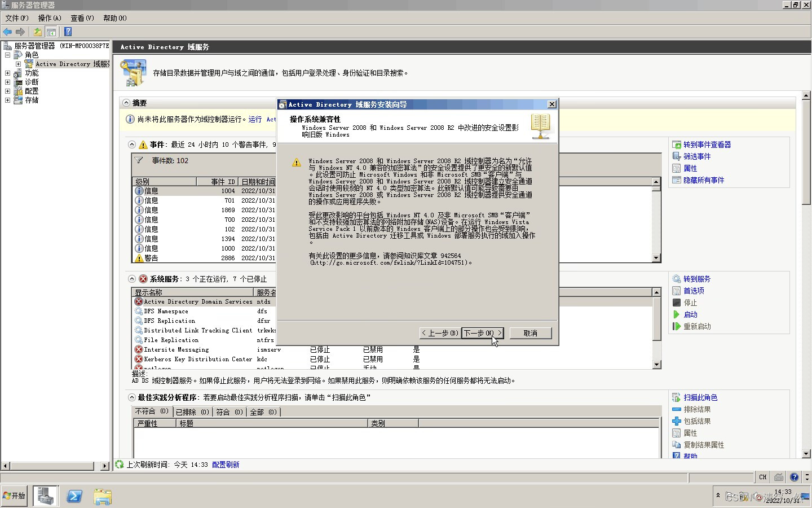The width and height of the screenshot is (812, 508).
Task: Click 取消 button in wizard
Action: tap(531, 333)
